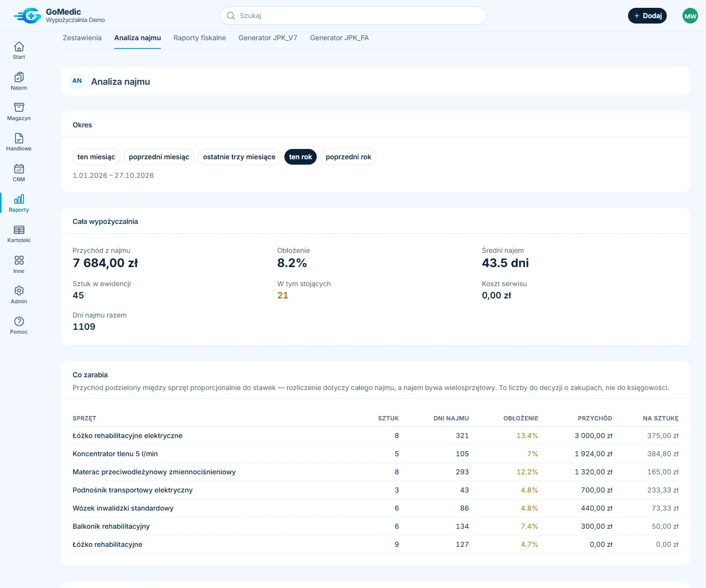Switch to the Analiza najmu tab
The width and height of the screenshot is (706, 588).
coord(138,38)
